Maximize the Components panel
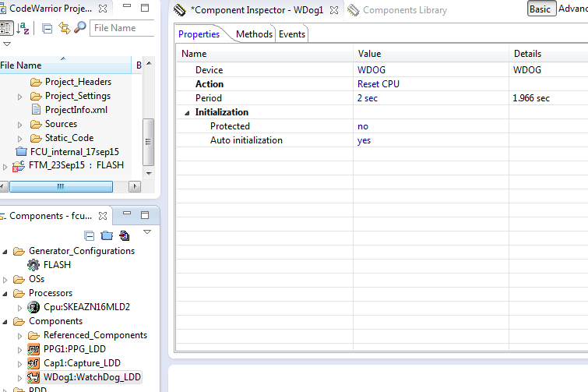The image size is (588, 392). coord(145,215)
